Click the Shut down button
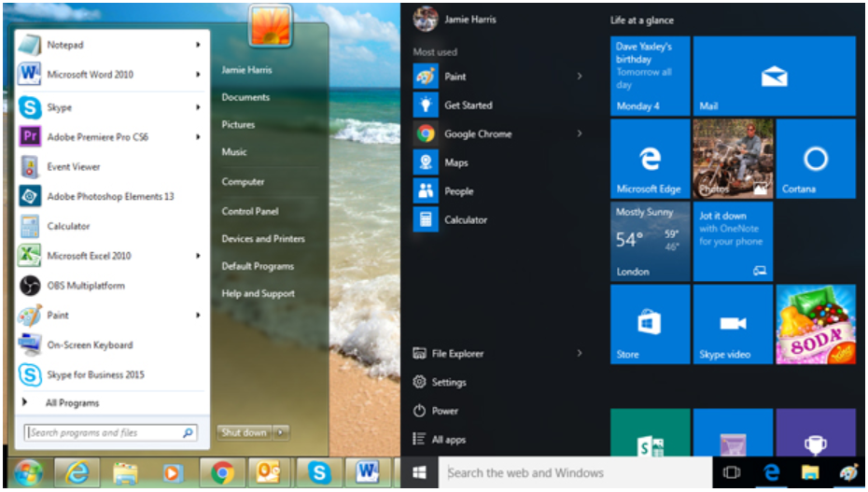868x492 pixels. (245, 432)
